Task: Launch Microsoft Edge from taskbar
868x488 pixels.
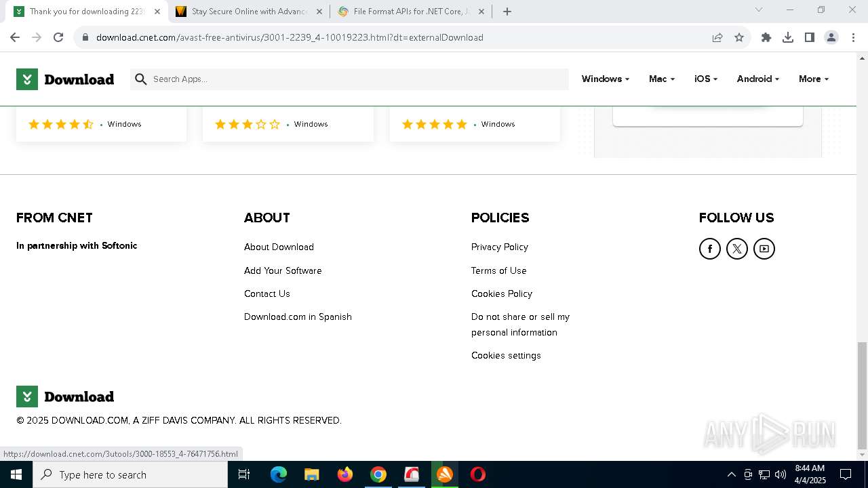Action: pyautogui.click(x=279, y=474)
